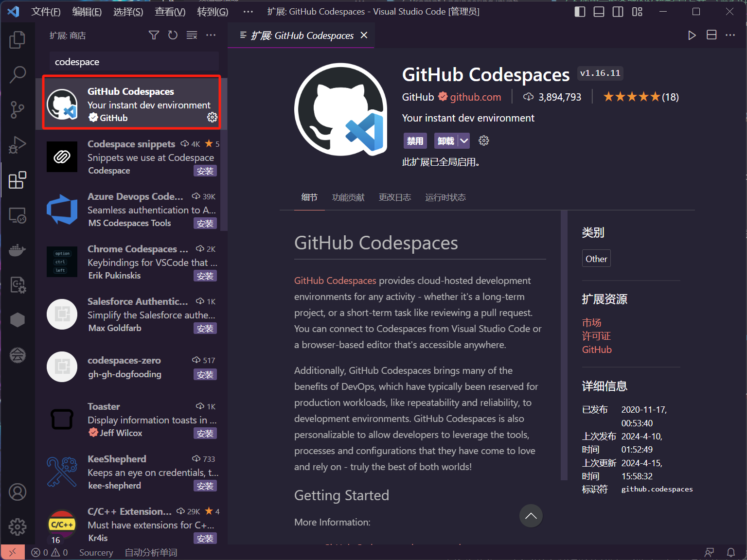Switch to the 更改日志 tab
Viewport: 747px width, 560px height.
pos(395,197)
